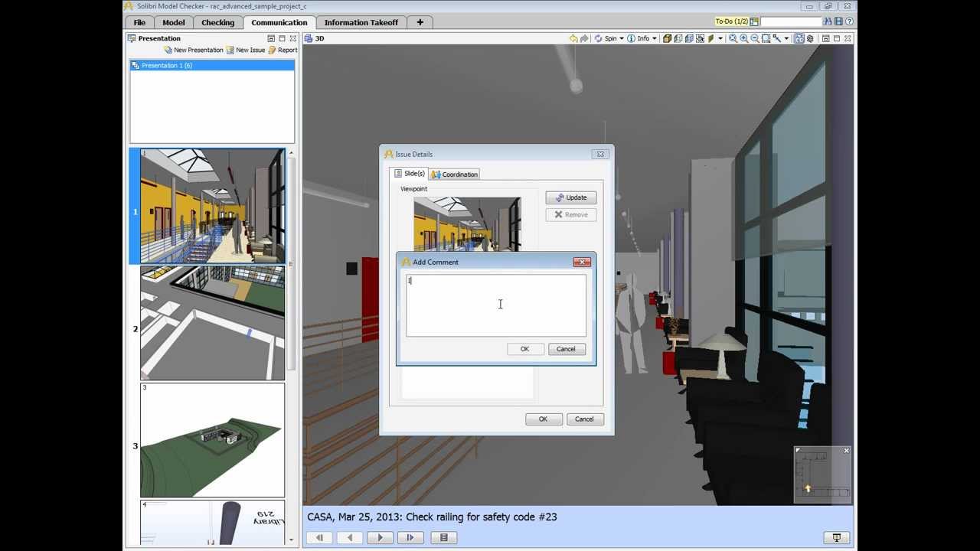Click Cancel in Add Comment dialog
This screenshot has width=980, height=551.
[566, 349]
